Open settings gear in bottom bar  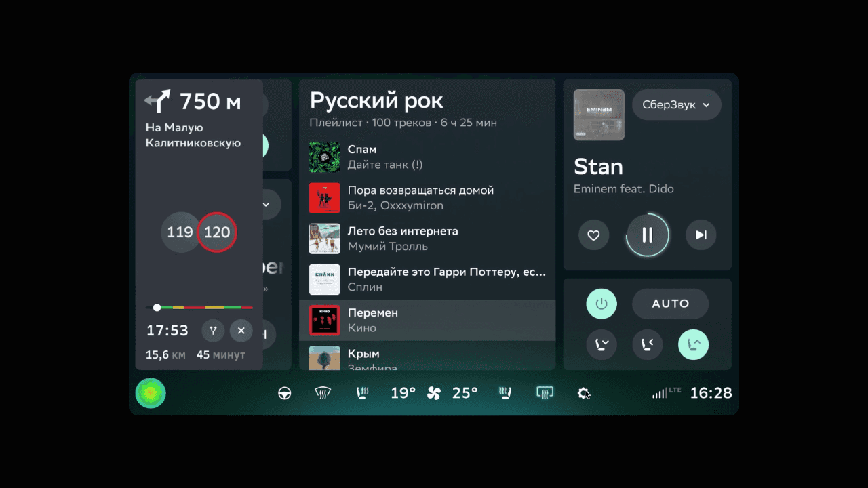click(584, 393)
